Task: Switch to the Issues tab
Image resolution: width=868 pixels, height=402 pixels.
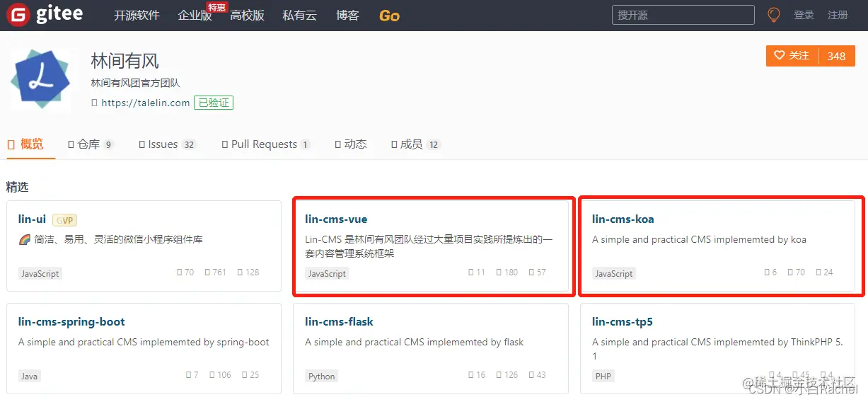Action: tap(168, 144)
